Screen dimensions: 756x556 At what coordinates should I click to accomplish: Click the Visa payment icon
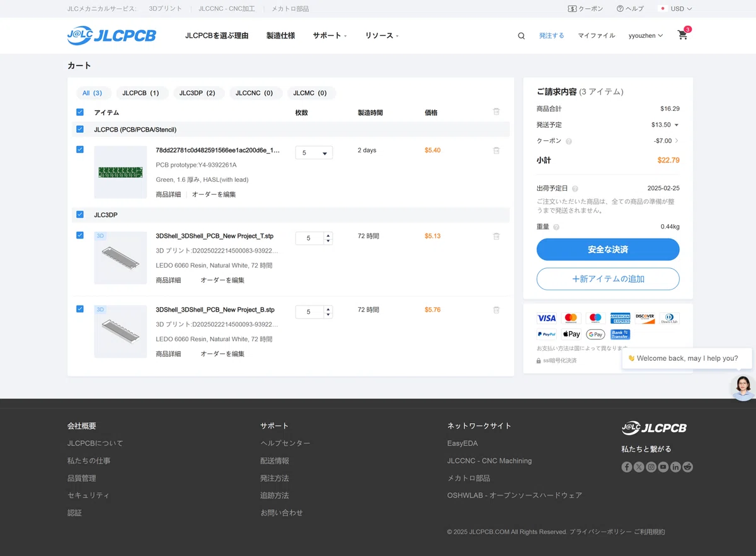[x=547, y=319]
